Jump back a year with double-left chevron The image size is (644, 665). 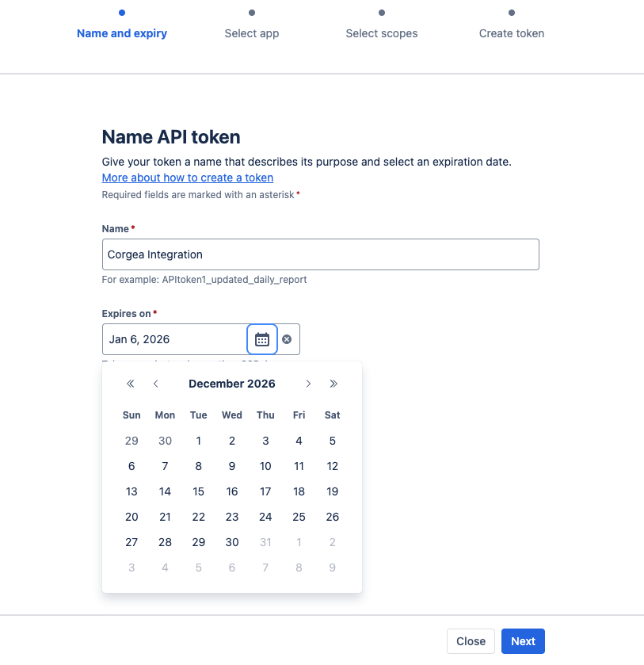pos(130,384)
